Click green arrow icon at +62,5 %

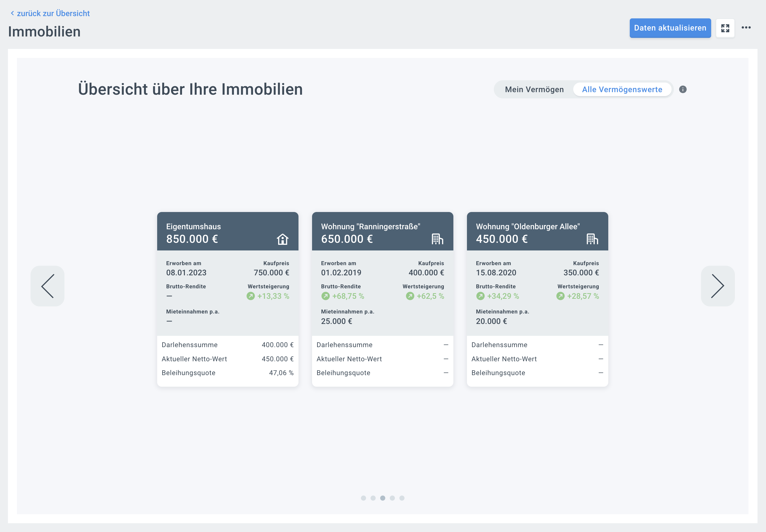[x=410, y=296]
